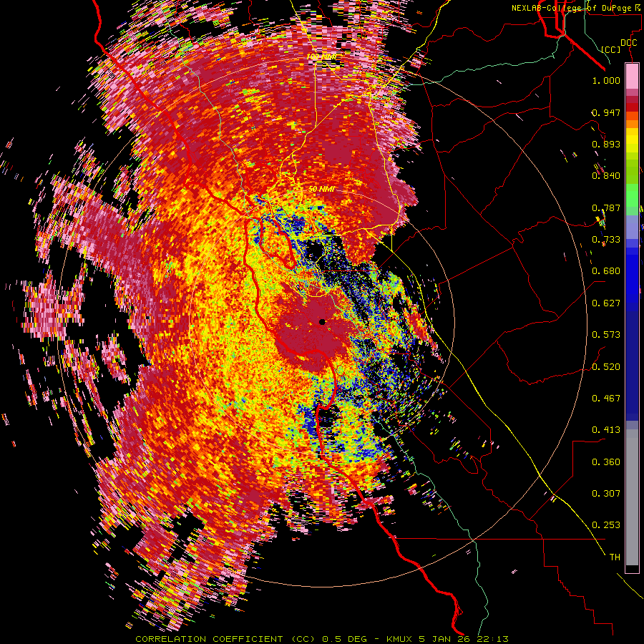The width and height of the screenshot is (644, 644).
Task: Click the DCC label above the color scale
Action: tap(628, 43)
